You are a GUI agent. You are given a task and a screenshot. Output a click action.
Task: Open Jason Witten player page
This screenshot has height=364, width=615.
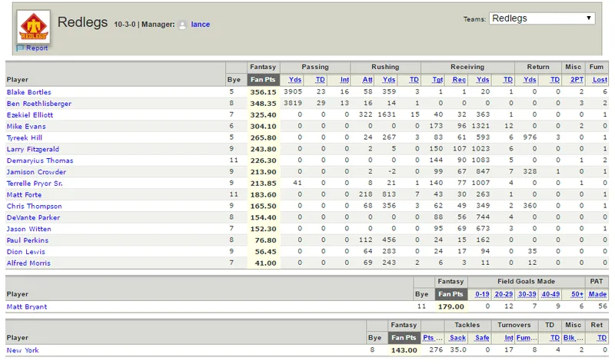click(x=28, y=229)
